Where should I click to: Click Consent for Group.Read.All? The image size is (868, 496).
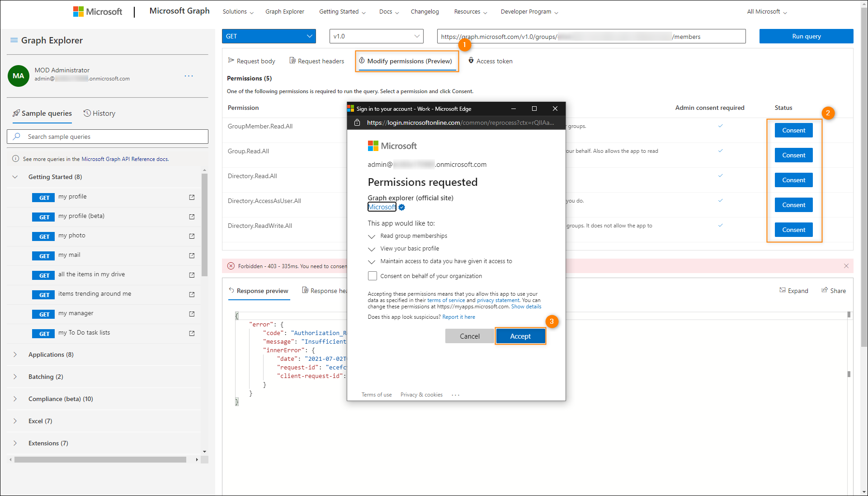coord(793,155)
